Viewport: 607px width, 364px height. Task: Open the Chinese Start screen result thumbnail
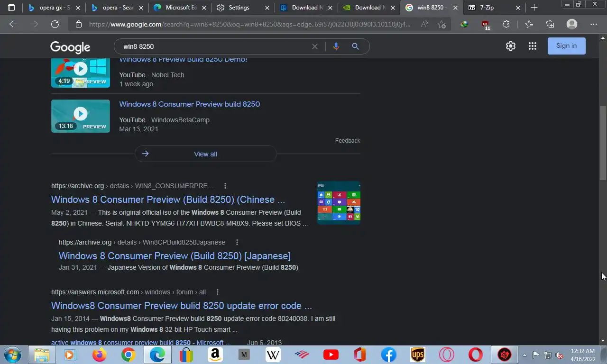point(339,203)
